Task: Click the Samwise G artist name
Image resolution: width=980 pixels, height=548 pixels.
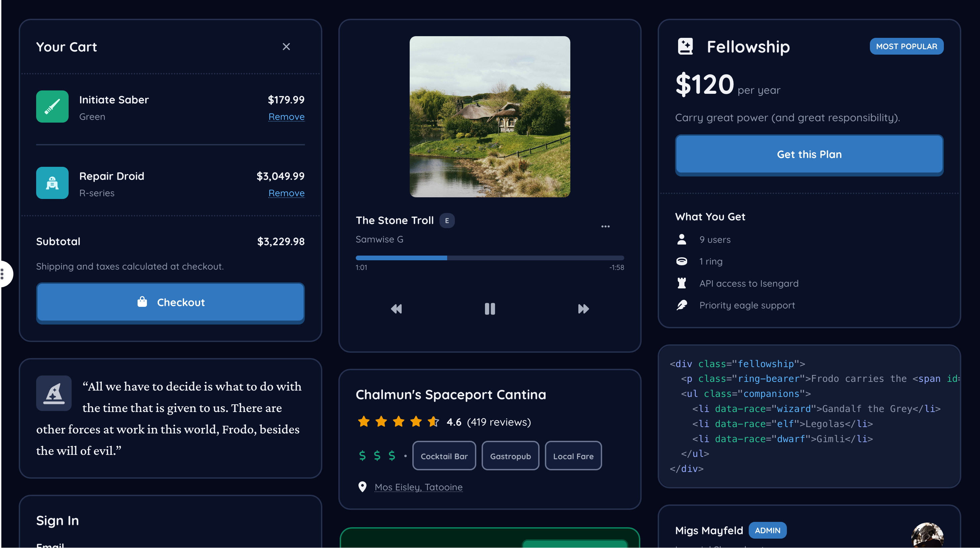Action: tap(379, 239)
